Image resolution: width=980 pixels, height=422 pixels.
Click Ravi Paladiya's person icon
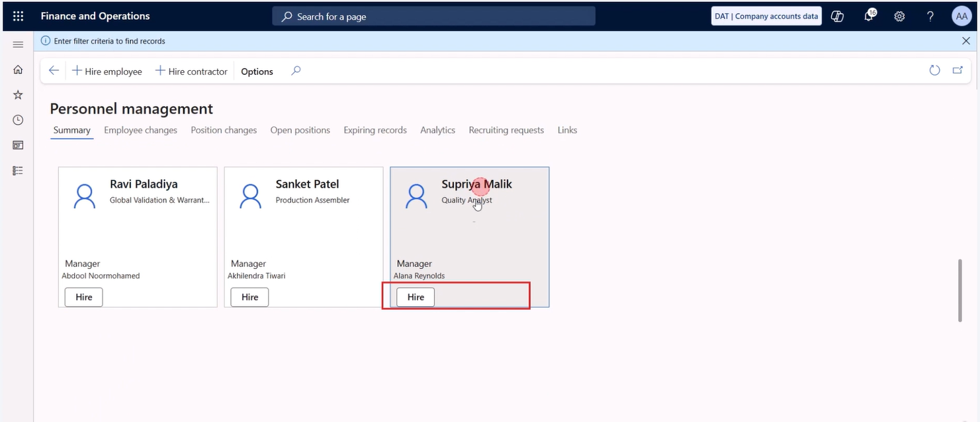click(x=84, y=196)
